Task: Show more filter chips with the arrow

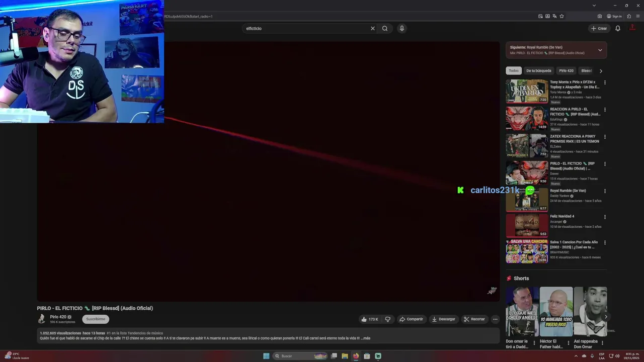Action: (601, 71)
